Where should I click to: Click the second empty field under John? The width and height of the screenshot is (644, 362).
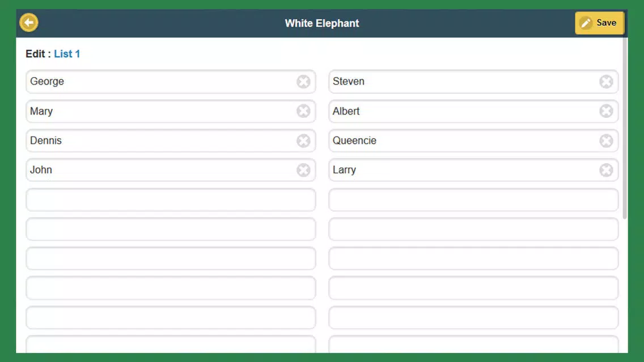click(x=171, y=229)
